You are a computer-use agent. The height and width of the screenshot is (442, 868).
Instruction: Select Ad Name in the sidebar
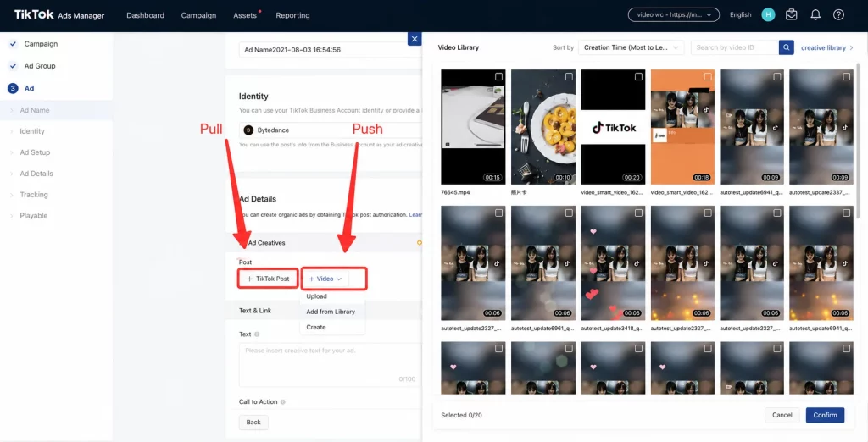(x=34, y=110)
